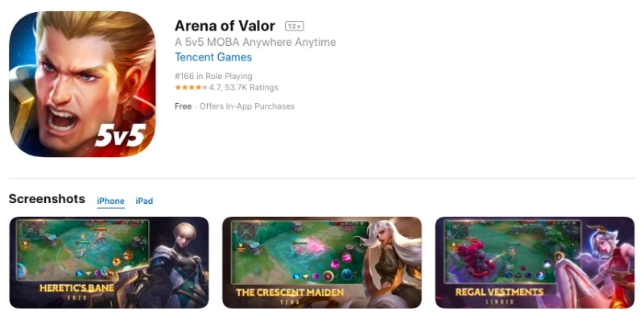Click the 4.7, 53.7K Ratings text
Image resolution: width=644 pixels, height=328 pixels.
[244, 87]
